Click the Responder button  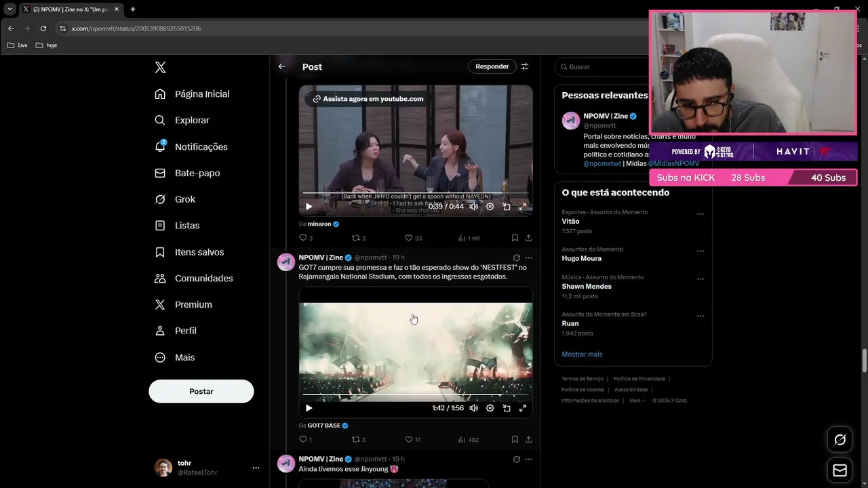tap(492, 66)
